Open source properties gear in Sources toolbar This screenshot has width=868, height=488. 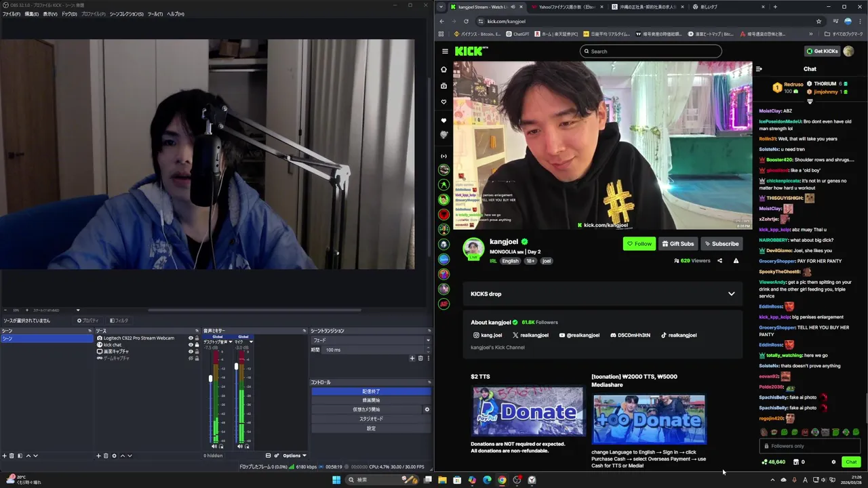point(114,455)
